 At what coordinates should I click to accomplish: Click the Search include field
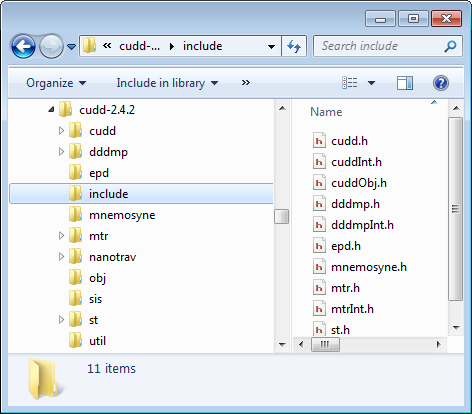[380, 46]
